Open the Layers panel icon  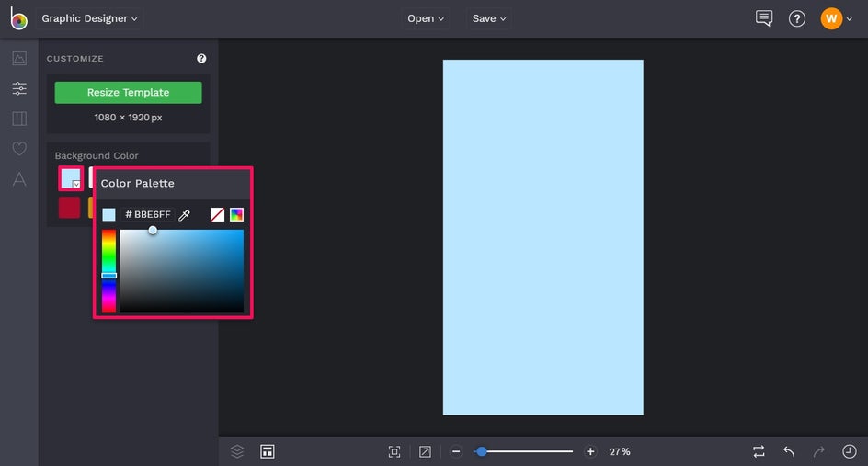237,451
